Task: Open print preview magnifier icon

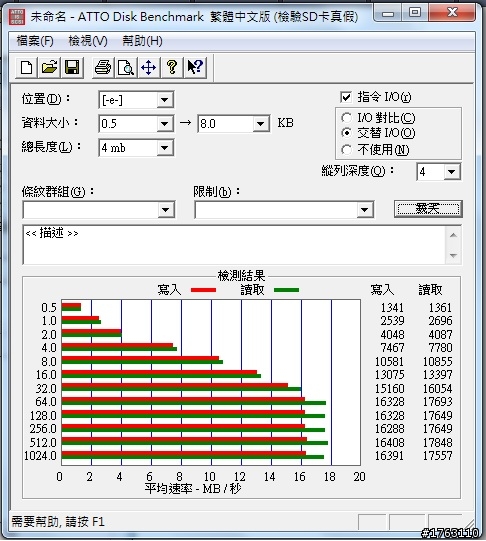Action: point(126,67)
